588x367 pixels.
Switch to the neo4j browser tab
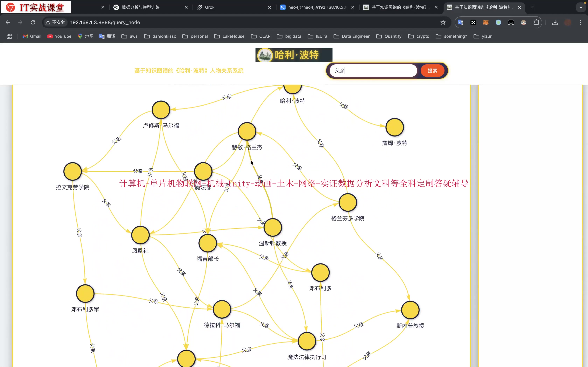(317, 7)
